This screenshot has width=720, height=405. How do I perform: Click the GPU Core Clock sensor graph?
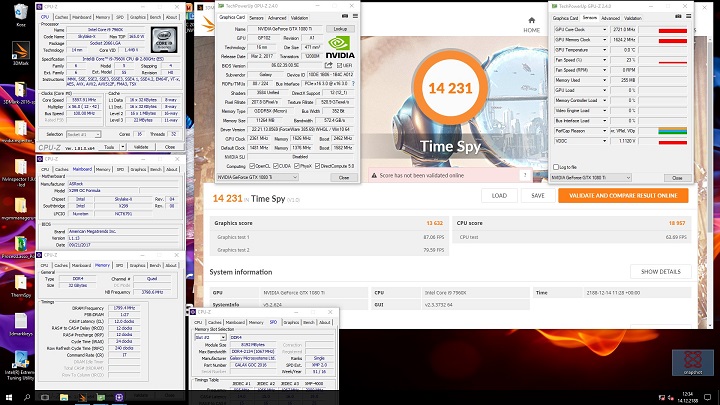pos(663,29)
